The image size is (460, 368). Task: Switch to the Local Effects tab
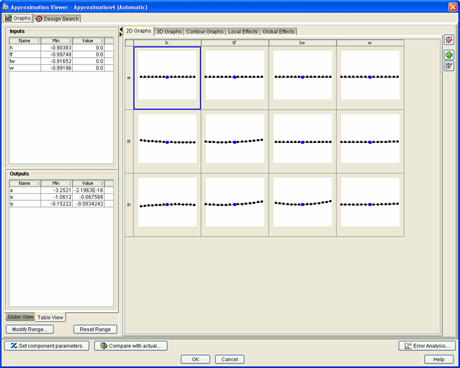coord(243,32)
